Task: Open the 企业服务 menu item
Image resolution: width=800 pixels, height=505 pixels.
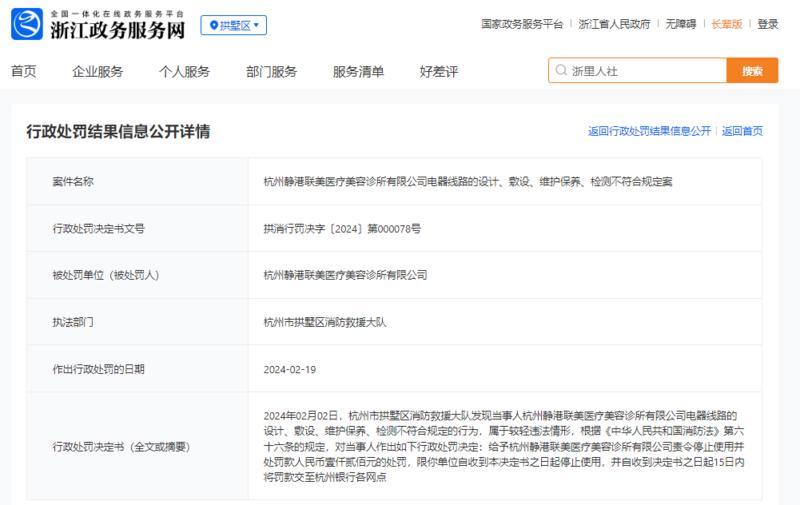Action: click(98, 71)
